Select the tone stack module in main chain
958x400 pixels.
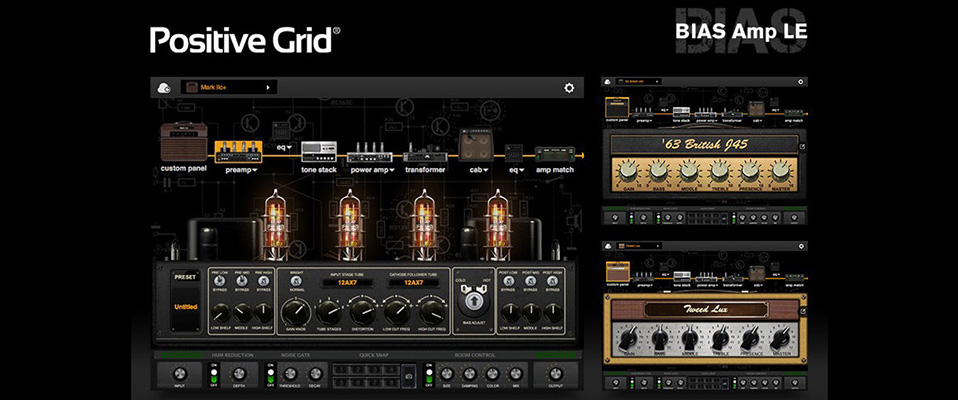coord(319,151)
